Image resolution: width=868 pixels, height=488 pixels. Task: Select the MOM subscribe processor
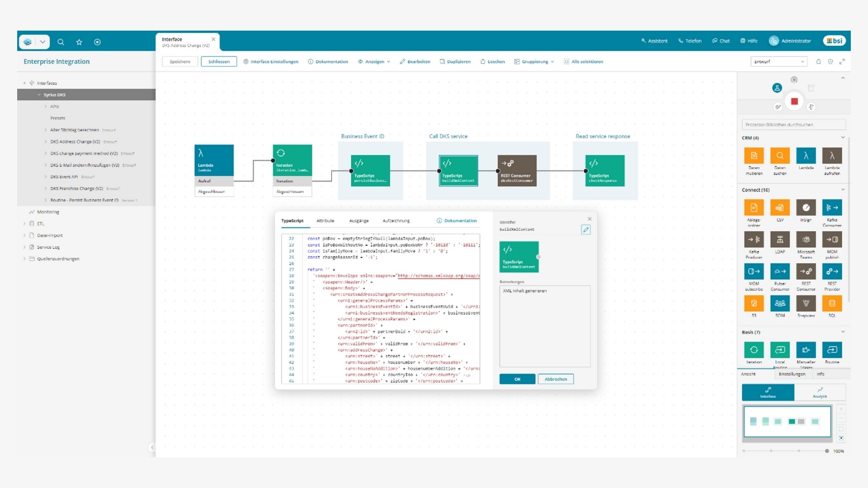pyautogui.click(x=754, y=272)
